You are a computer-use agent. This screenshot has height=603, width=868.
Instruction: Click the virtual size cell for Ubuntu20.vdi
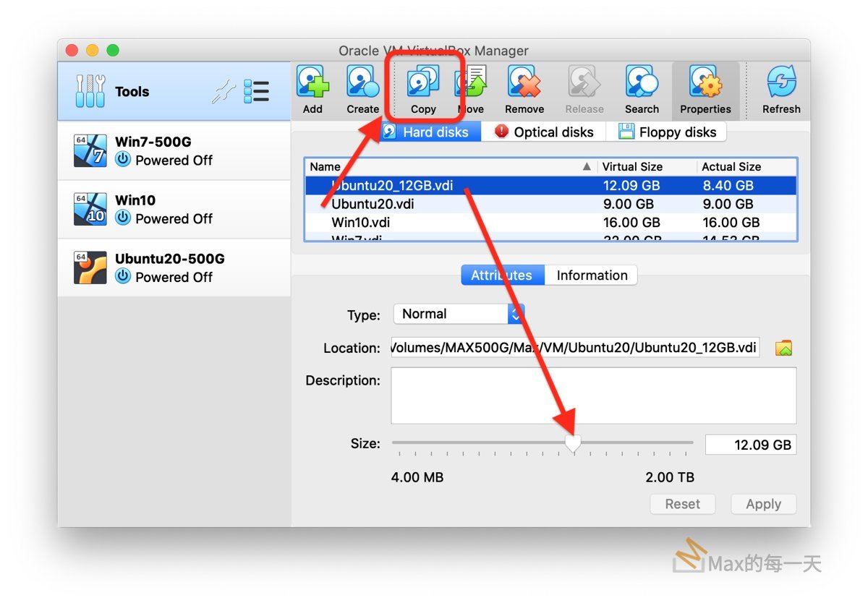[x=629, y=205]
